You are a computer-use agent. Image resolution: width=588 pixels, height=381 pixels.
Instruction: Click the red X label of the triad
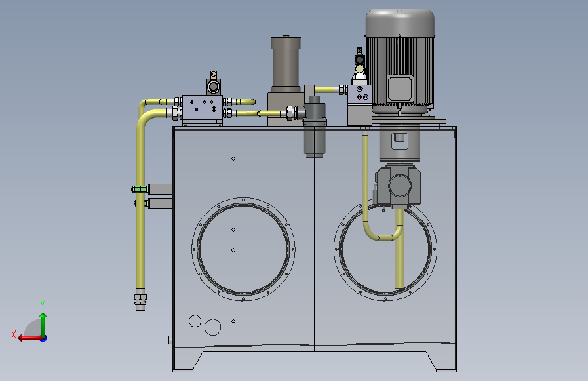pyautogui.click(x=14, y=334)
